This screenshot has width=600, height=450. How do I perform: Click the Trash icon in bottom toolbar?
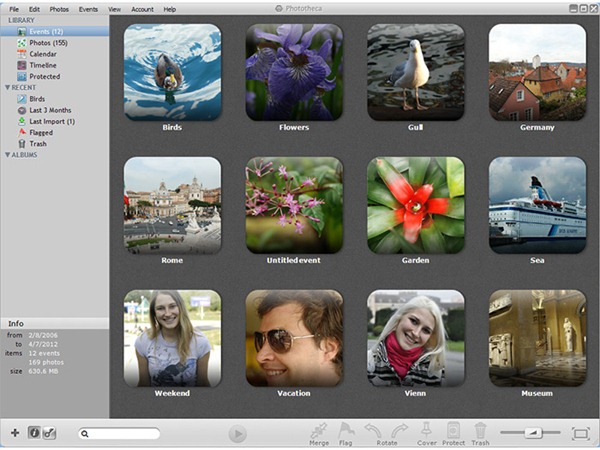coord(480,430)
